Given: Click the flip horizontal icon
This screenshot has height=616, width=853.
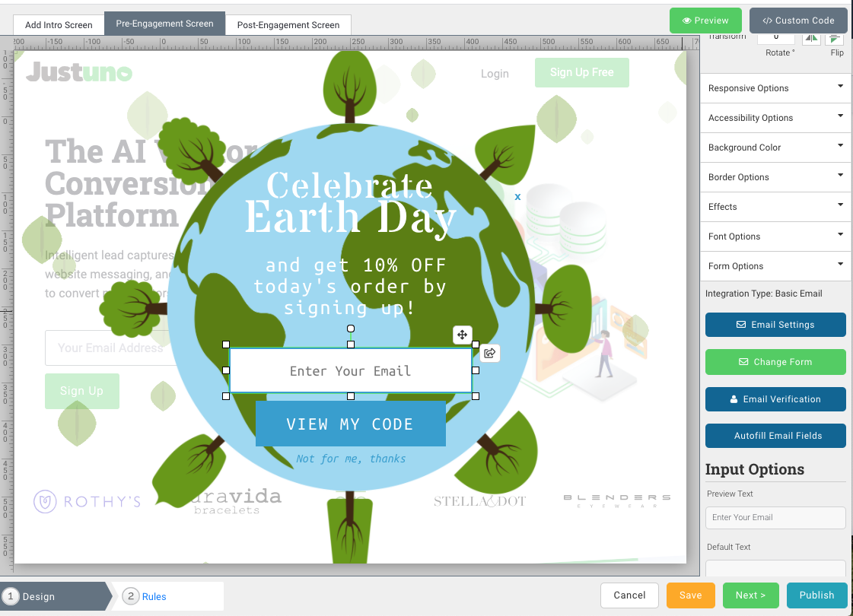Looking at the screenshot, I should 812,38.
